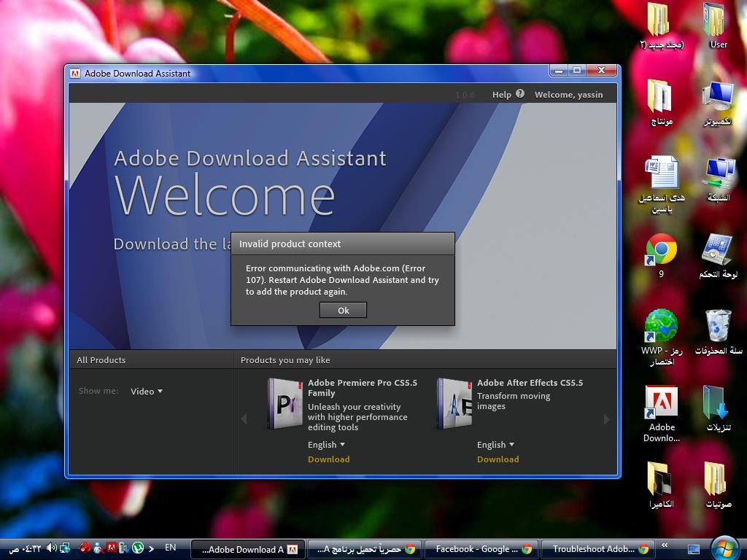Open the مونتاج folder icon

(661, 102)
